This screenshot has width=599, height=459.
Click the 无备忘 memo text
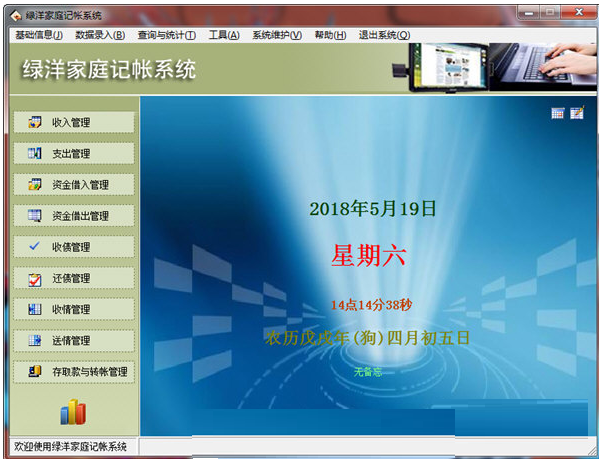point(368,372)
